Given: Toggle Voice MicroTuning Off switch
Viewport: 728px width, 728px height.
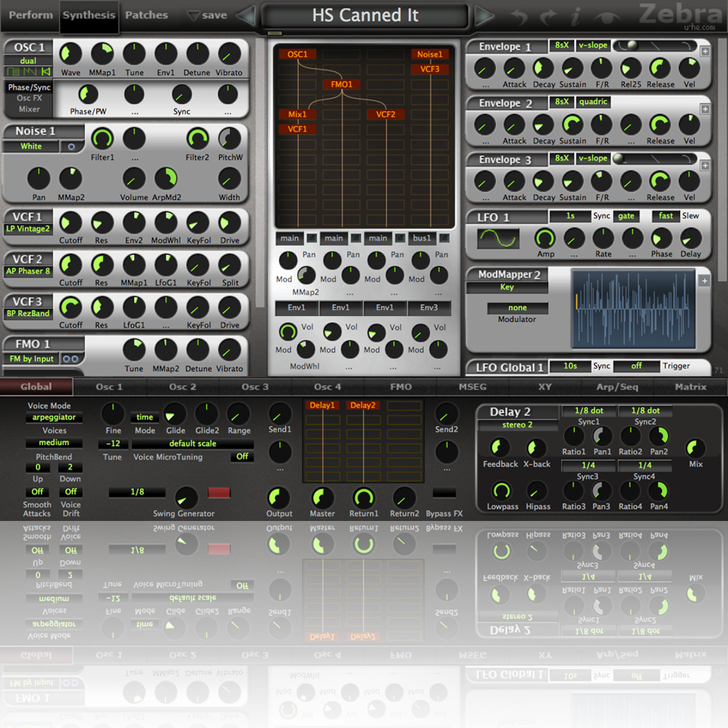Looking at the screenshot, I should tap(243, 456).
